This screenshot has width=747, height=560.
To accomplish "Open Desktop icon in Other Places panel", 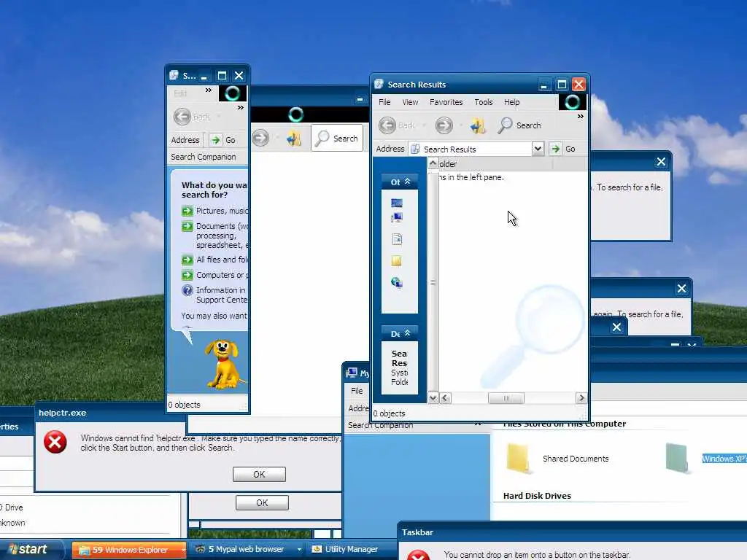I will tap(396, 203).
